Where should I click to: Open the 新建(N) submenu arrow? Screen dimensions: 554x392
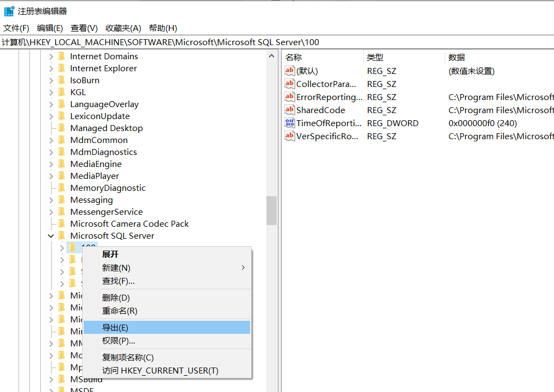coord(243,267)
